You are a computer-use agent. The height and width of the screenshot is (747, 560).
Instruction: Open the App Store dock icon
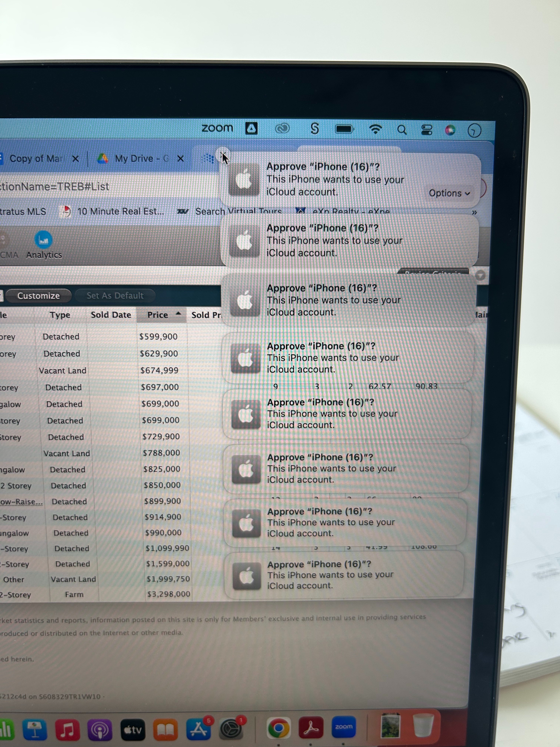(x=199, y=729)
